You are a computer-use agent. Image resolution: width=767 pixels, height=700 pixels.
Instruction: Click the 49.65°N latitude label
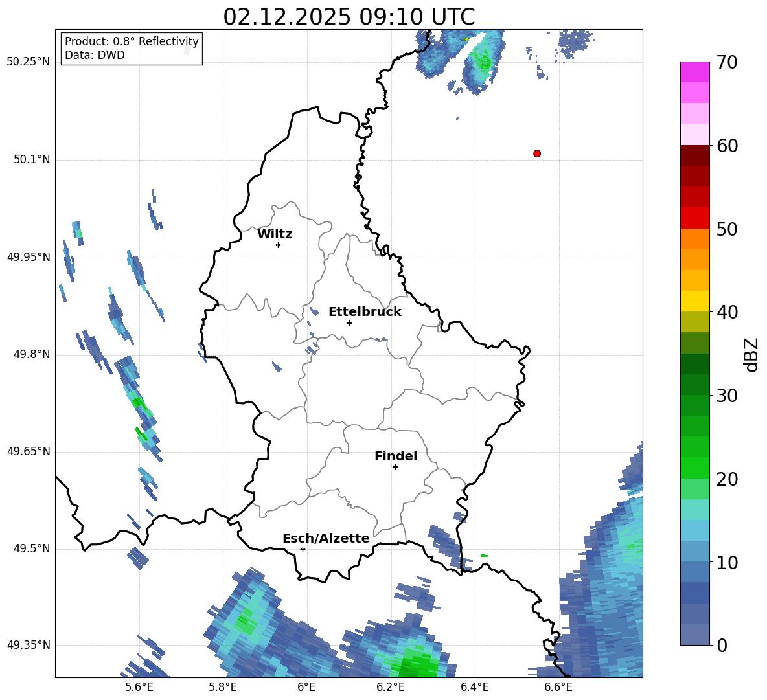pyautogui.click(x=29, y=451)
